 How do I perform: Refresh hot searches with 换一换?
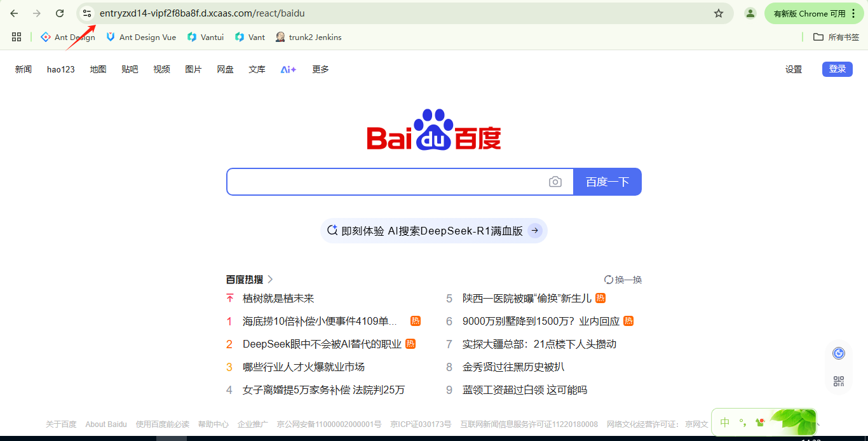coord(623,280)
